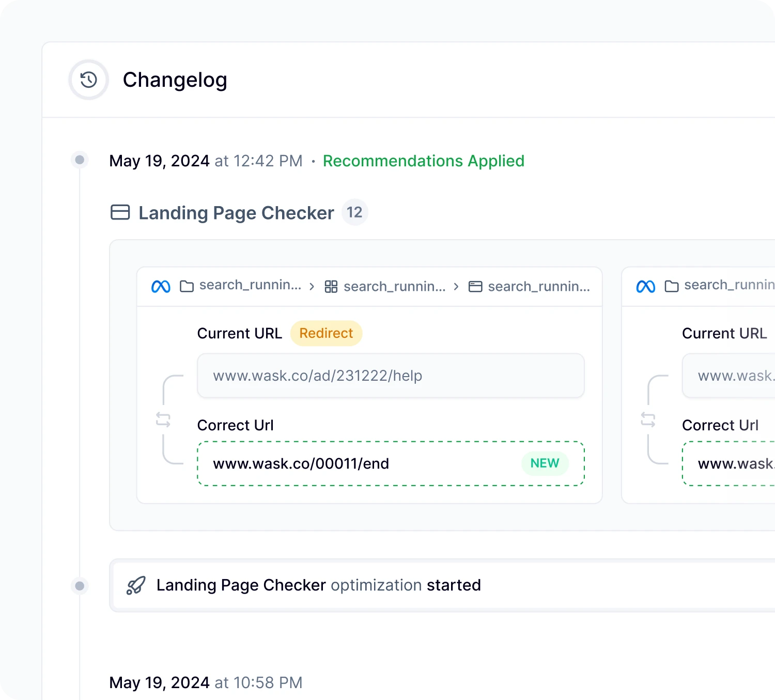775x700 pixels.
Task: Expand the second breadcrumb chevron after ad set
Action: [456, 287]
